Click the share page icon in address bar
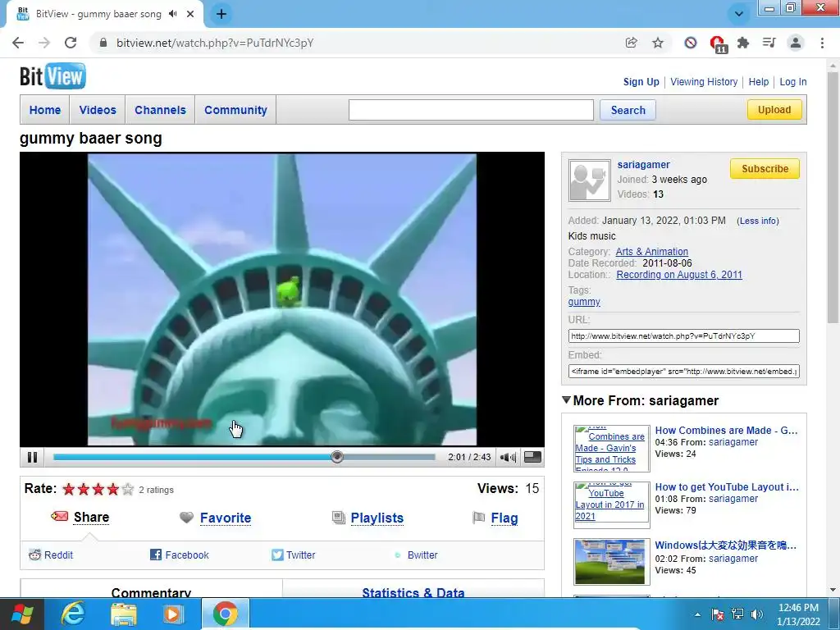The width and height of the screenshot is (840, 630). 632,43
